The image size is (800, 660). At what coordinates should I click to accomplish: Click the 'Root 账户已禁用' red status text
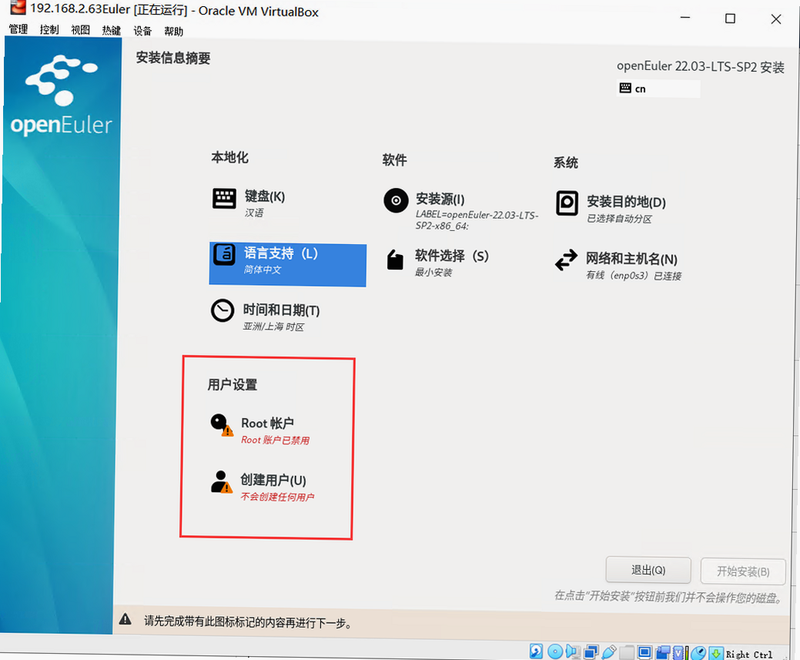click(276, 440)
